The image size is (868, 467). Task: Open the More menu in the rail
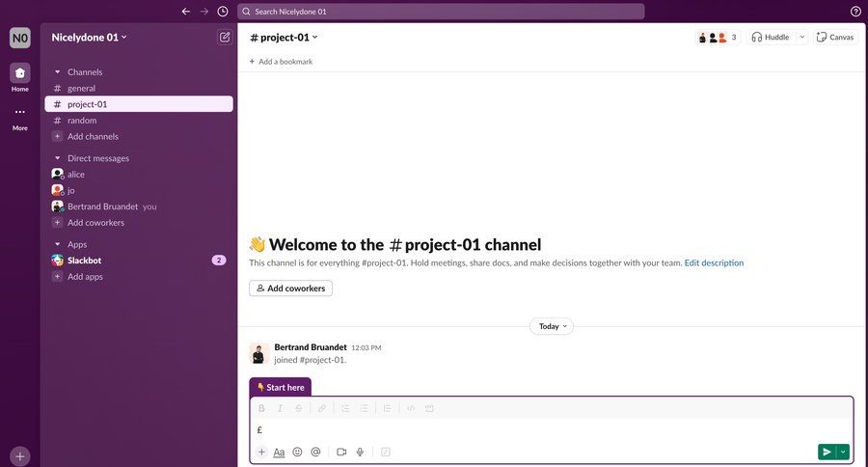click(20, 118)
